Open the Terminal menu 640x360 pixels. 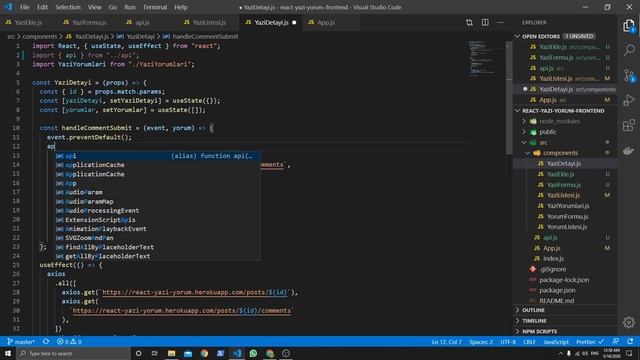[155, 7]
